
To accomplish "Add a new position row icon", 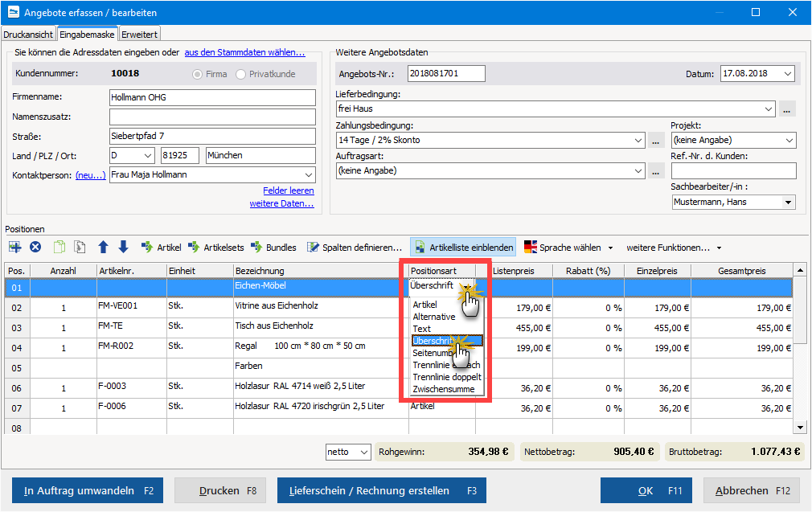I will point(15,247).
